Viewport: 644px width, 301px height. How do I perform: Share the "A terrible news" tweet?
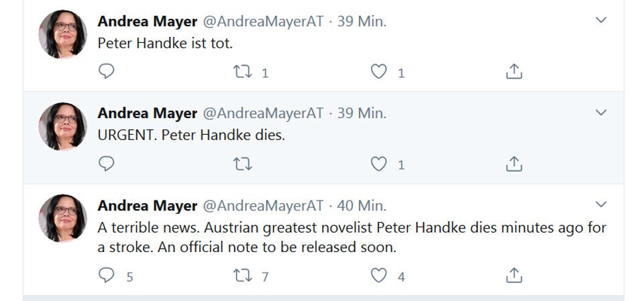point(513,275)
